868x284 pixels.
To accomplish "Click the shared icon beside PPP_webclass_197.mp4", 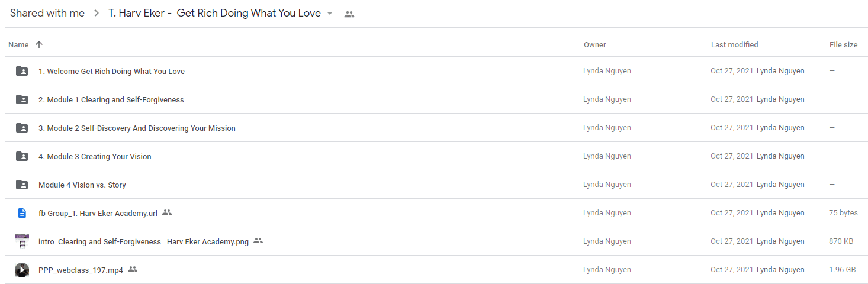I will click(133, 269).
